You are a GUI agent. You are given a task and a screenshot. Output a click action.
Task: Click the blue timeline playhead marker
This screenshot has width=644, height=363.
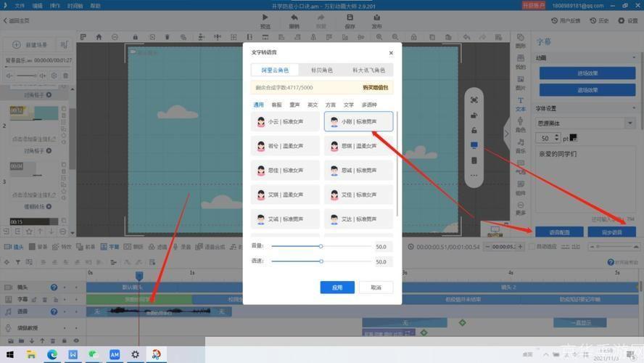coord(139,275)
